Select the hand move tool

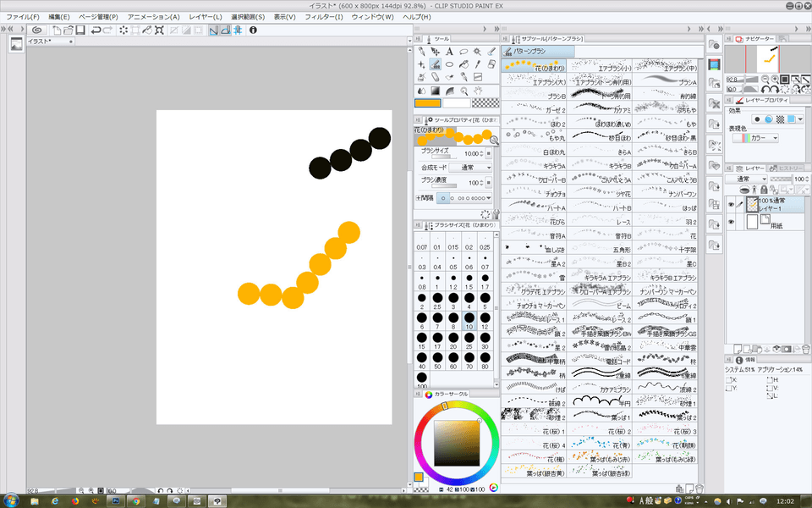click(478, 91)
